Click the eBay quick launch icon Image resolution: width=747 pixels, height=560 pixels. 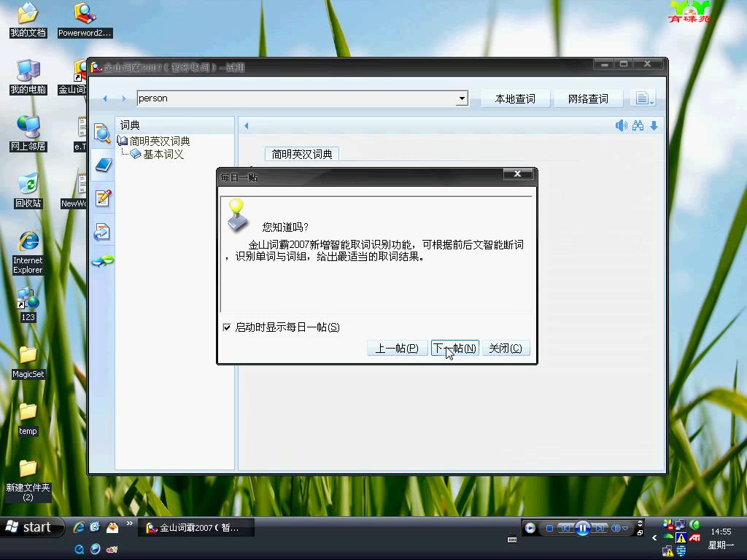tap(112, 549)
